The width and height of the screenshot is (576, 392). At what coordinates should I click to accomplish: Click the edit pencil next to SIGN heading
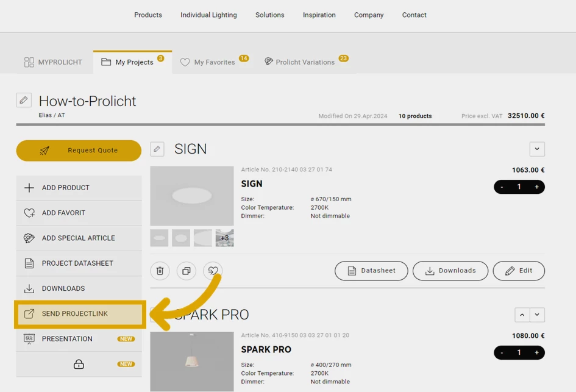(x=157, y=149)
